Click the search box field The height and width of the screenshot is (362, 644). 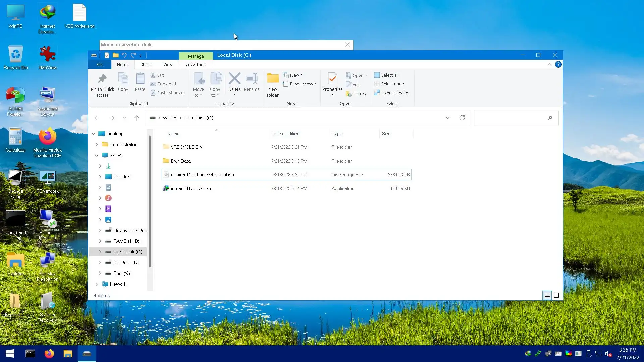pos(510,118)
